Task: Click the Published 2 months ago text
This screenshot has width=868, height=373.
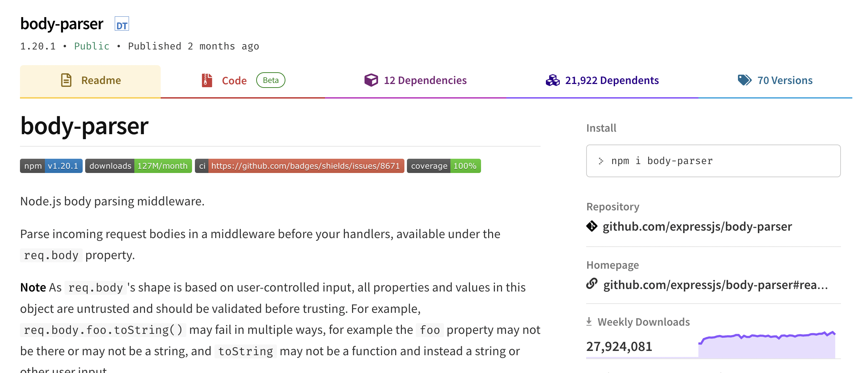Action: 193,46
